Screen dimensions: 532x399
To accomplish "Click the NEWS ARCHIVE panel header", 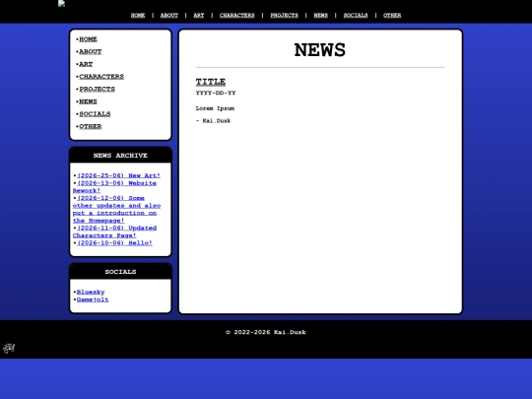I will tap(120, 156).
